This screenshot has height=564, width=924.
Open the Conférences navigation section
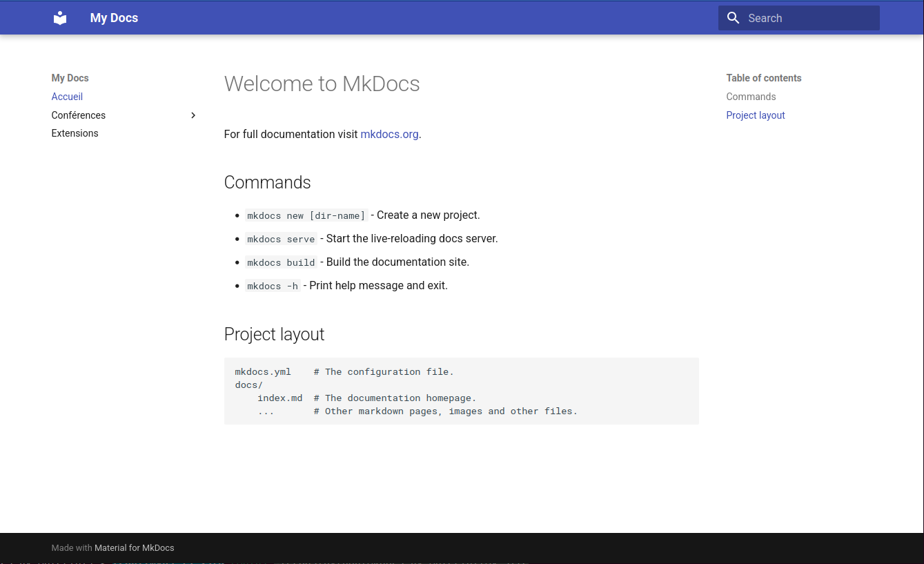[x=79, y=115]
